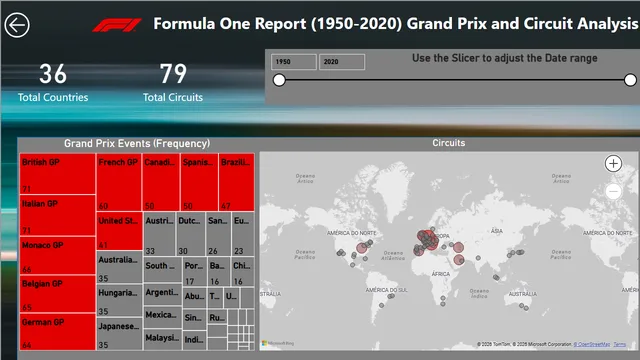Select the Hungarian GP treemap tile

pyautogui.click(x=120, y=300)
